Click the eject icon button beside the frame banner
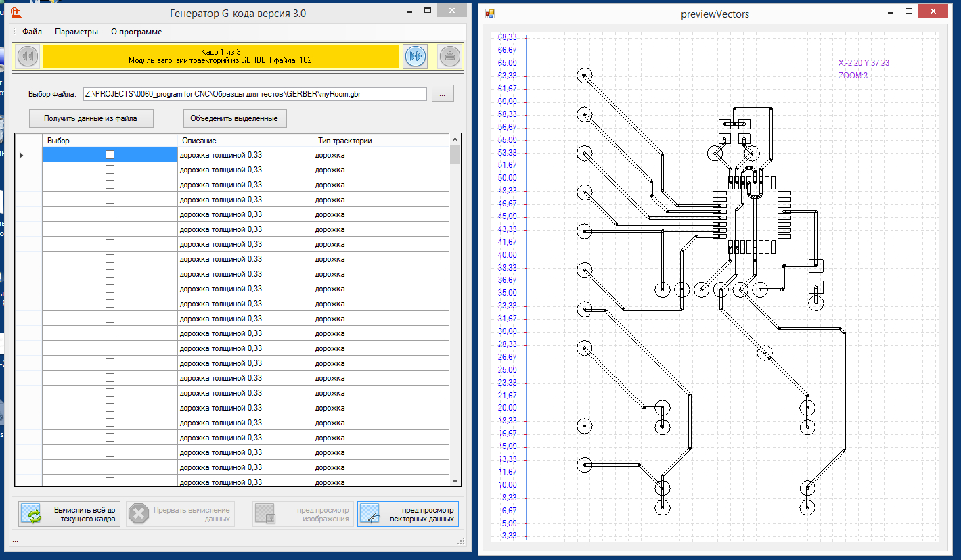This screenshot has height=560, width=961. 450,57
